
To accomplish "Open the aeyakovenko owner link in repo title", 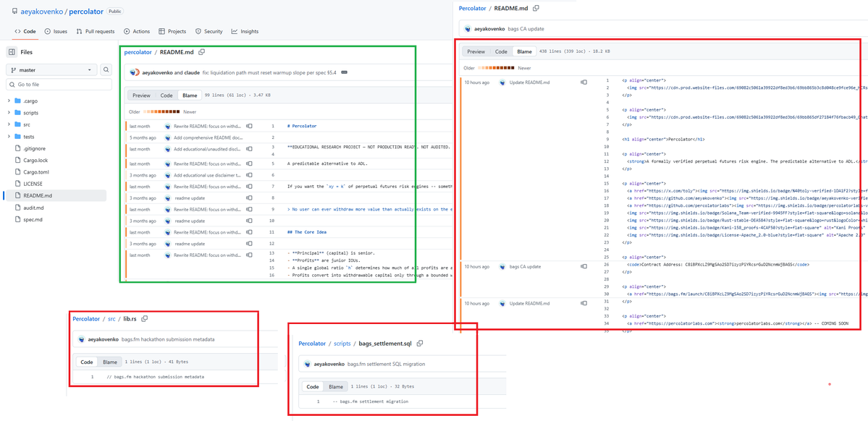I will [x=43, y=11].
